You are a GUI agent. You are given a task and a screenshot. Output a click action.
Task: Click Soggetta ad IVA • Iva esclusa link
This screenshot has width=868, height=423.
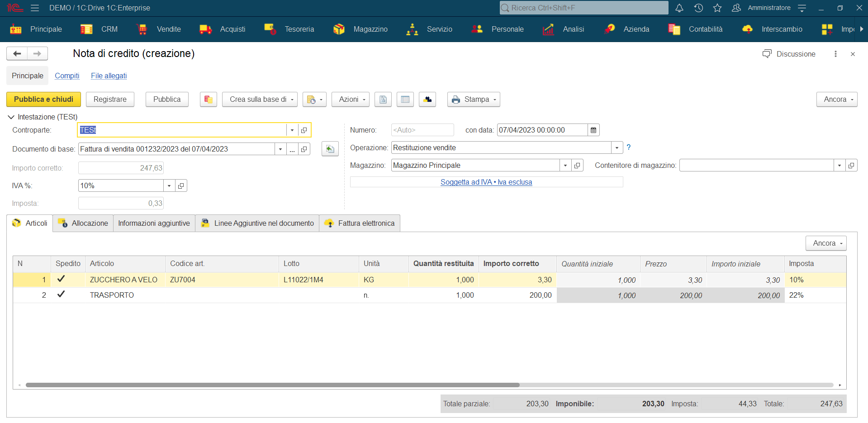(486, 182)
